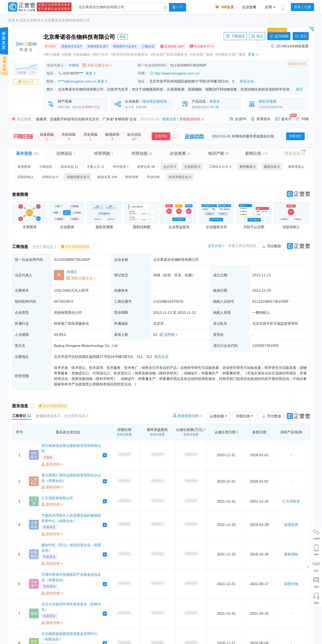Expand the 高新技术企业 tag
Image resolution: width=322 pixels, height=644 pixels.
(71, 46)
